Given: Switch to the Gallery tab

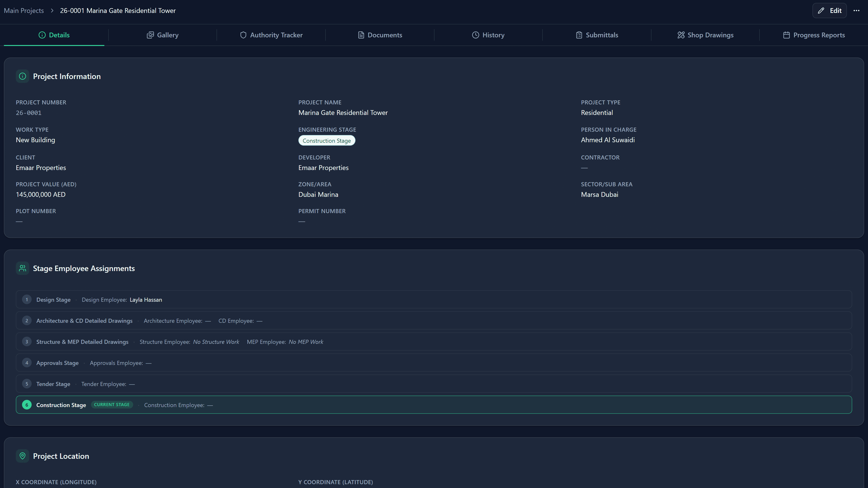Looking at the screenshot, I should (162, 35).
